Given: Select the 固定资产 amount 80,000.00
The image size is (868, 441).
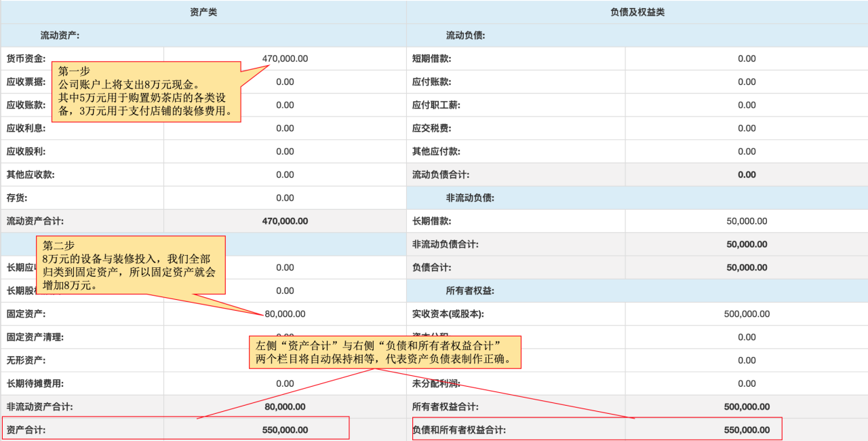Looking at the screenshot, I should click(285, 314).
